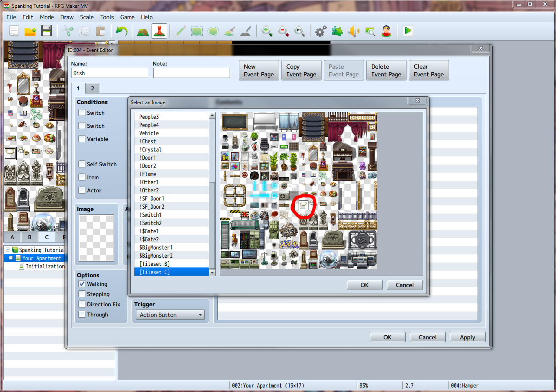Click the Copy icon in the toolbar
The image size is (556, 392).
coord(84,31)
